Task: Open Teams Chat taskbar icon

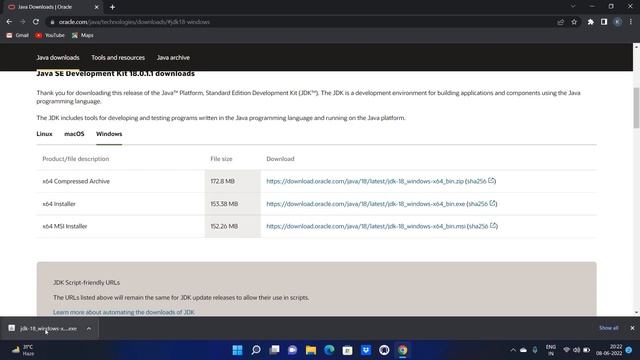Action: [293, 350]
